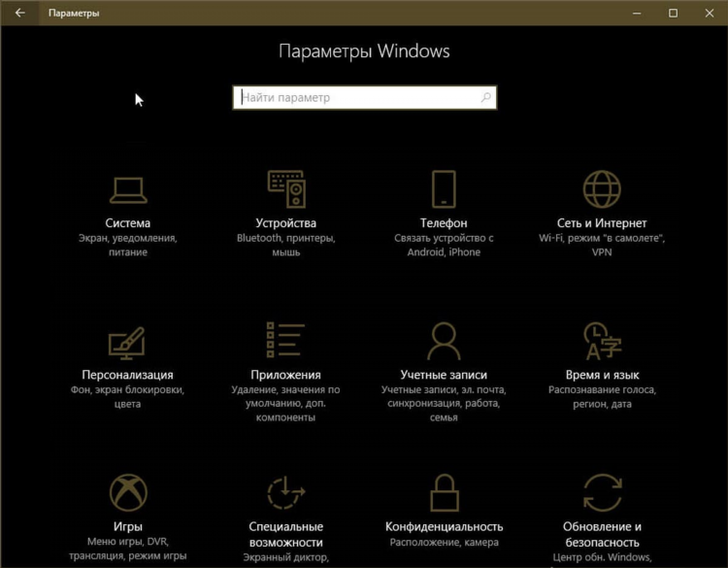This screenshot has height=568, width=728.
Task: Open the Сеть и Интернет globe icon
Action: click(602, 189)
